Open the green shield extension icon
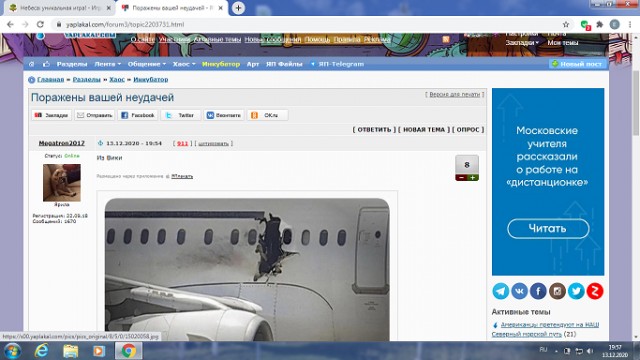The width and height of the screenshot is (640, 360). pos(585,25)
